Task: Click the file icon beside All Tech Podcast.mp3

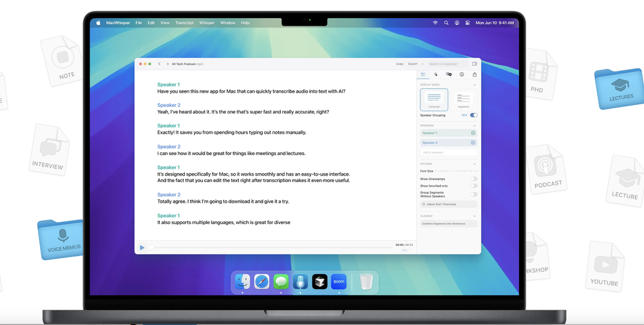Action: point(167,64)
